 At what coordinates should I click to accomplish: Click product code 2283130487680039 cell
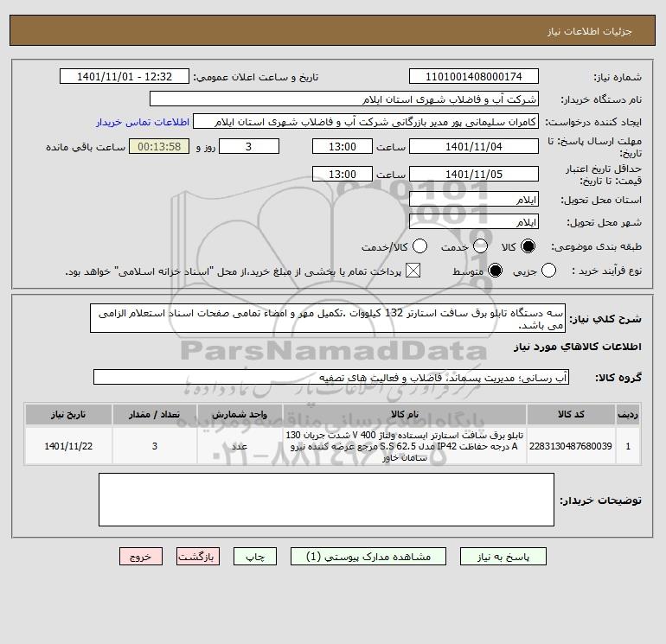[x=571, y=446]
